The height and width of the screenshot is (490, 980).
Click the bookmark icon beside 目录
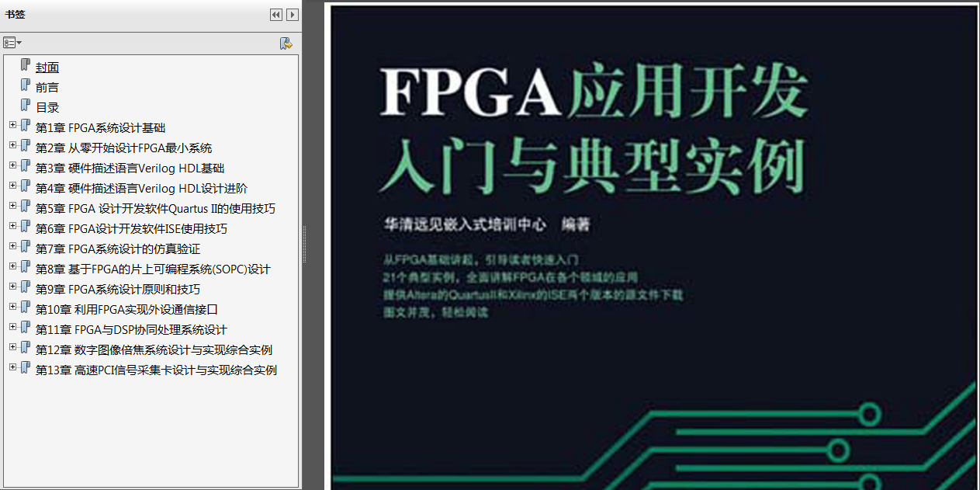pos(26,106)
